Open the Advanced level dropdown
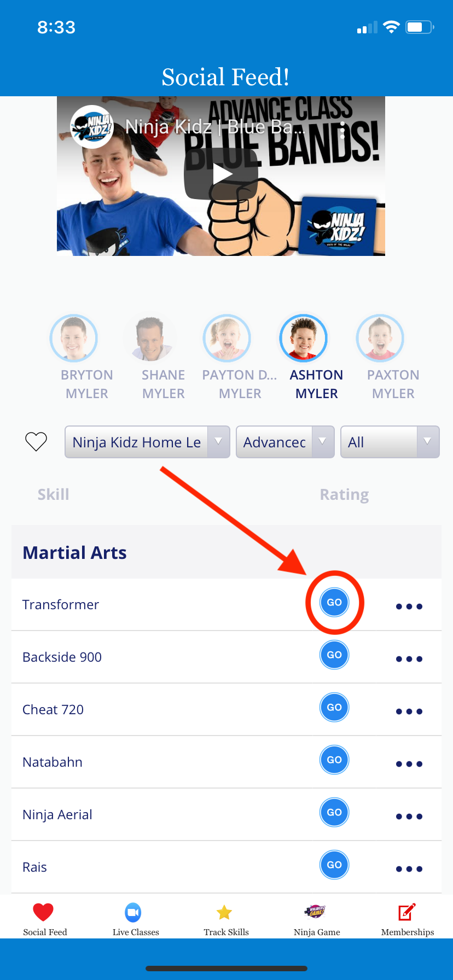453x980 pixels. (x=285, y=442)
